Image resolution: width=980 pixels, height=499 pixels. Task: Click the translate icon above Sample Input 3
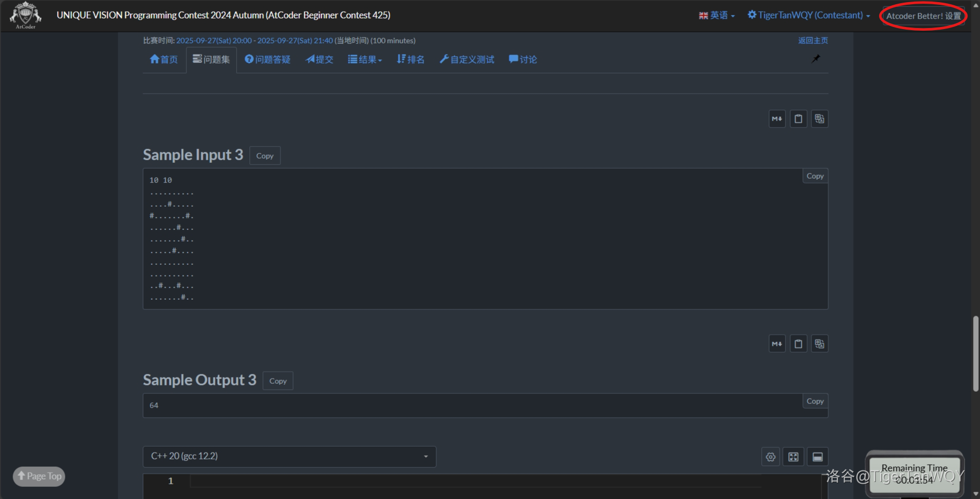click(819, 119)
